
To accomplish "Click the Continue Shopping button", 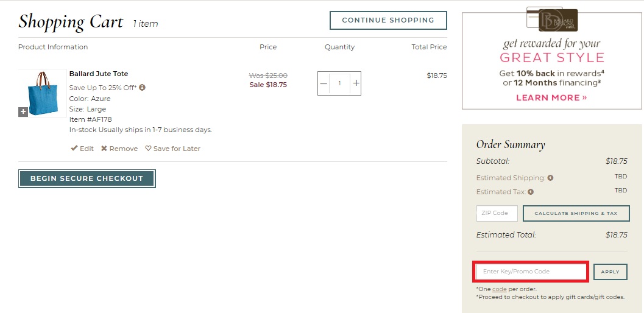I will (388, 20).
